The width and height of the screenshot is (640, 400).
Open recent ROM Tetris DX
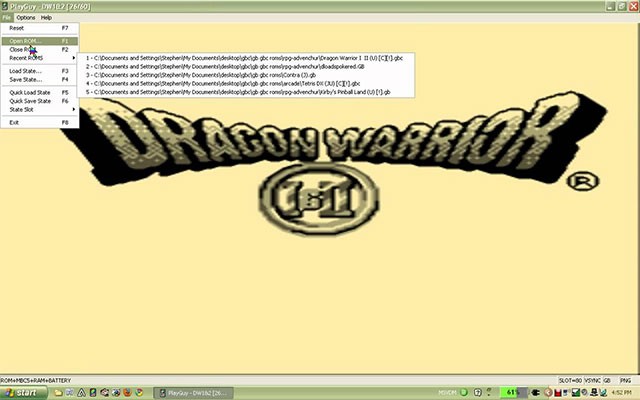tap(246, 84)
